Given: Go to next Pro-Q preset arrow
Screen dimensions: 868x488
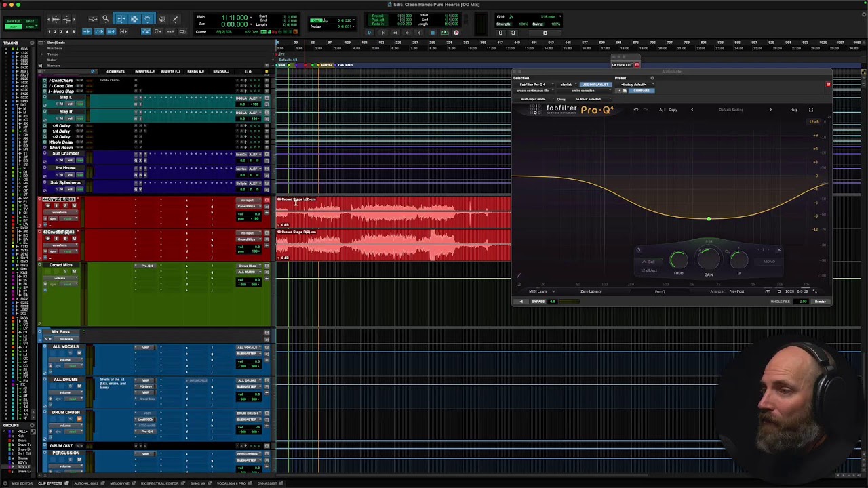Looking at the screenshot, I should pyautogui.click(x=770, y=110).
